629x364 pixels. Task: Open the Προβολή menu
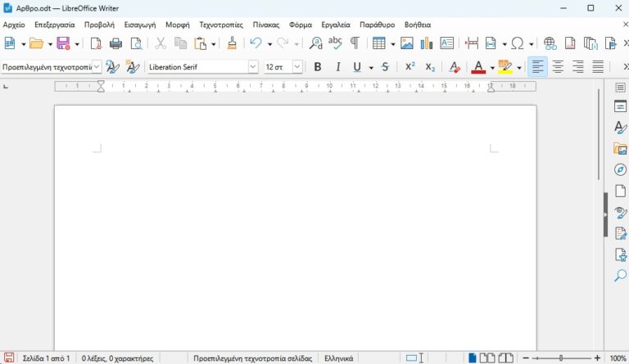tap(99, 25)
